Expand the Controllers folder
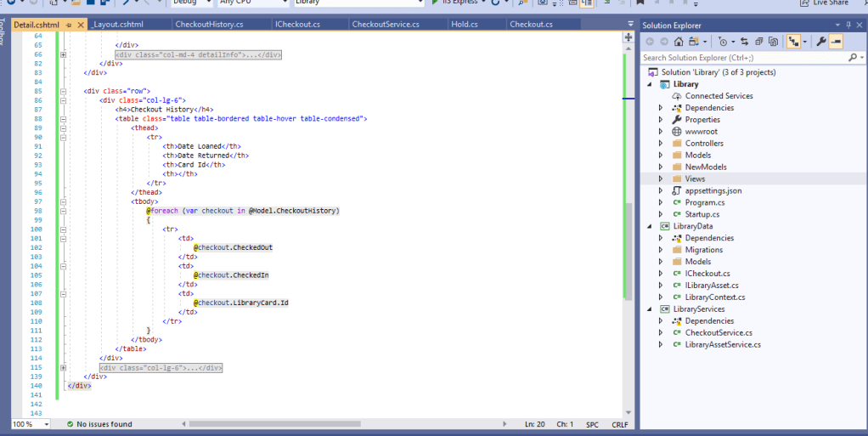The image size is (868, 436). pos(661,144)
